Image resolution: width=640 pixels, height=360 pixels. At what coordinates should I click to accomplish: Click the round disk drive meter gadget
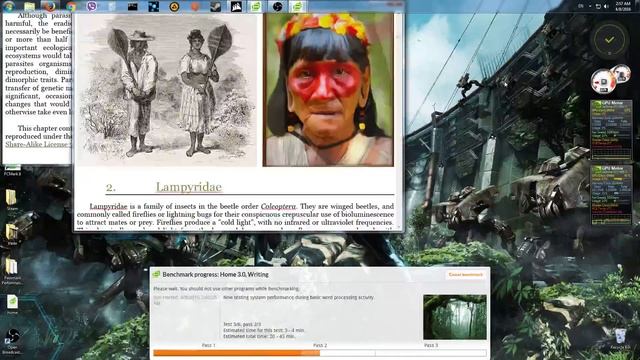click(x=603, y=81)
